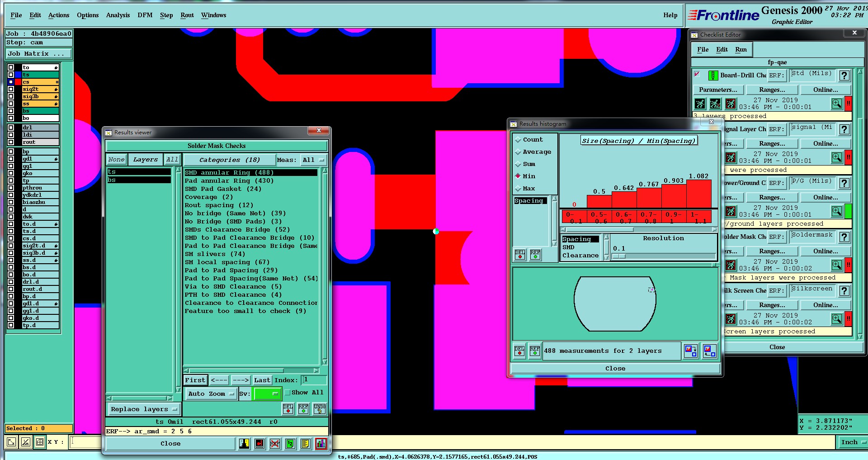Screen dimensions: 868x460
Task: Open results magnifier for Silk Screen Checks
Action: tap(837, 319)
